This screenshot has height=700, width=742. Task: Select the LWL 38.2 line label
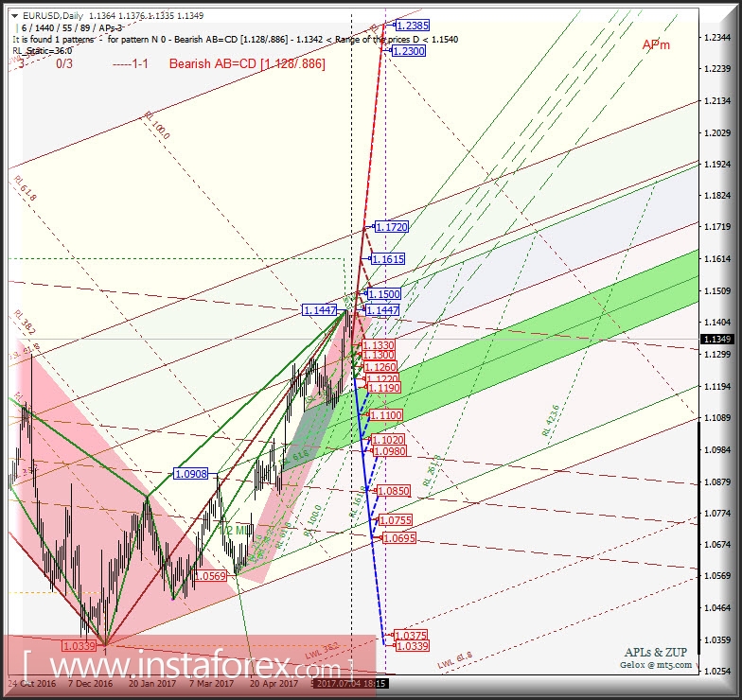(322, 651)
